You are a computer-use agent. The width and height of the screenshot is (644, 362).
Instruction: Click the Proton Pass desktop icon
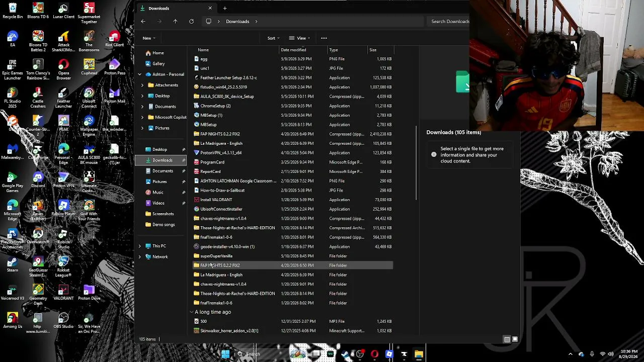click(115, 67)
